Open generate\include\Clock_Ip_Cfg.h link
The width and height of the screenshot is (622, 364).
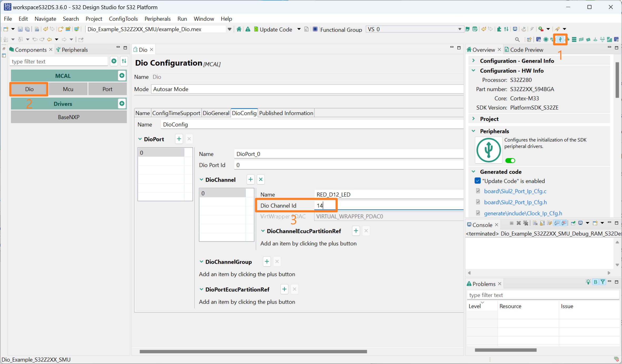523,213
